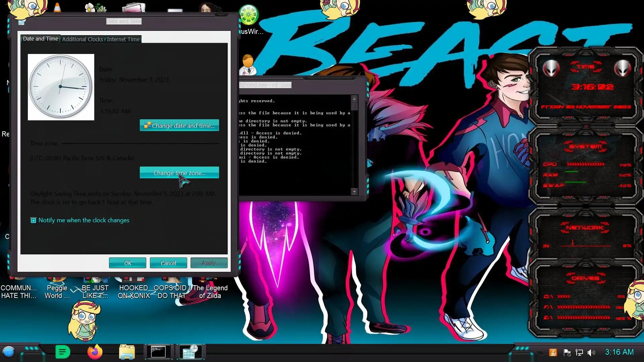Open the volume speaker tray icon
Image resolution: width=644 pixels, height=362 pixels.
coord(591,353)
